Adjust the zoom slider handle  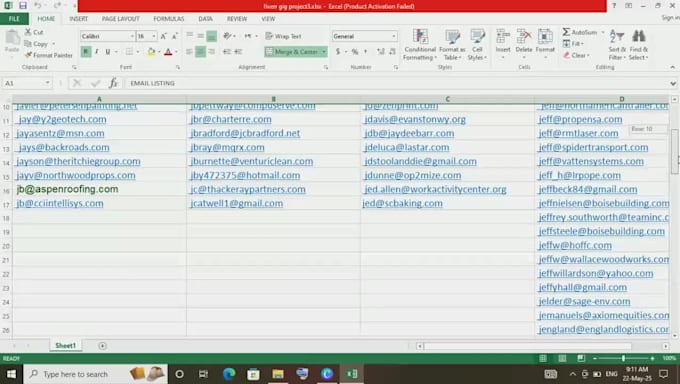tap(623, 358)
